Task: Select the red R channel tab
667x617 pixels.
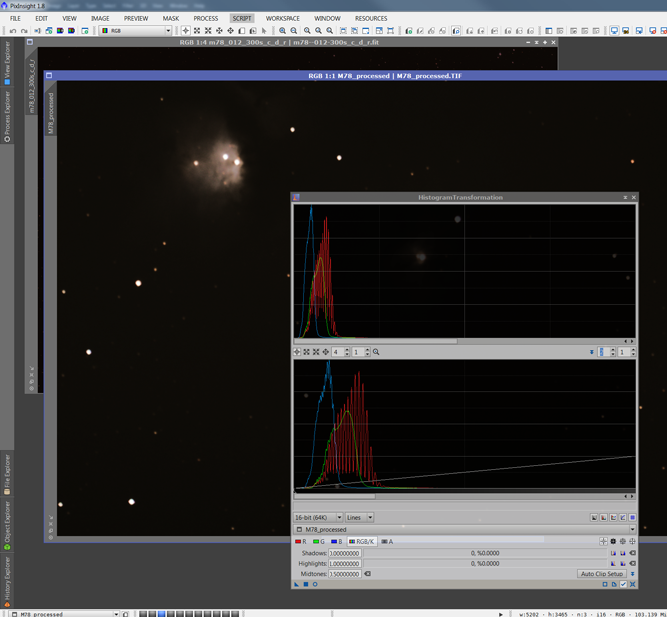Action: tap(301, 541)
